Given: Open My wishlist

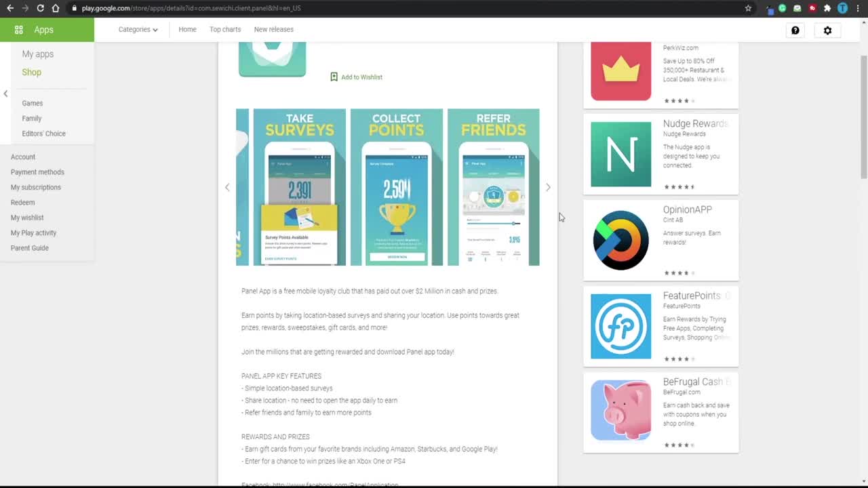Looking at the screenshot, I should click(x=27, y=218).
